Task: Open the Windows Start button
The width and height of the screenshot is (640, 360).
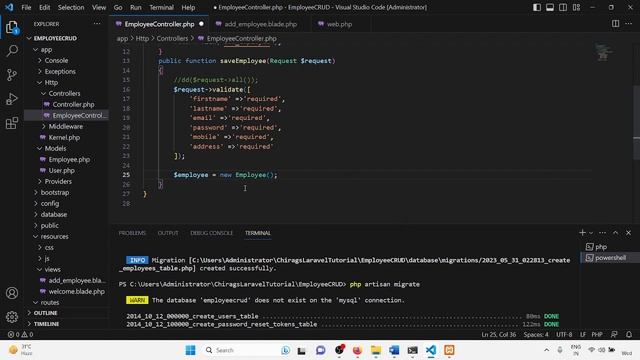Action: coord(190,350)
